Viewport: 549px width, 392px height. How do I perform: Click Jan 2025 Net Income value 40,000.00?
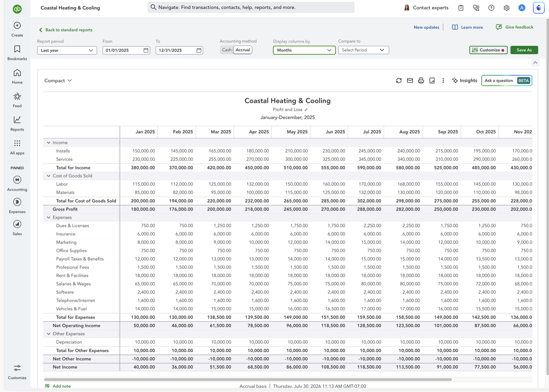click(144, 367)
